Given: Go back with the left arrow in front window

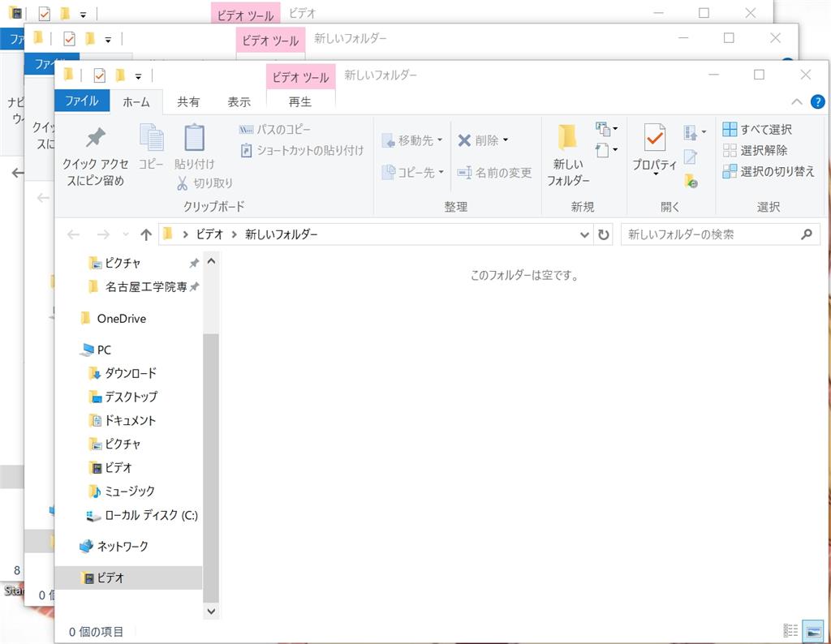Looking at the screenshot, I should pyautogui.click(x=74, y=234).
